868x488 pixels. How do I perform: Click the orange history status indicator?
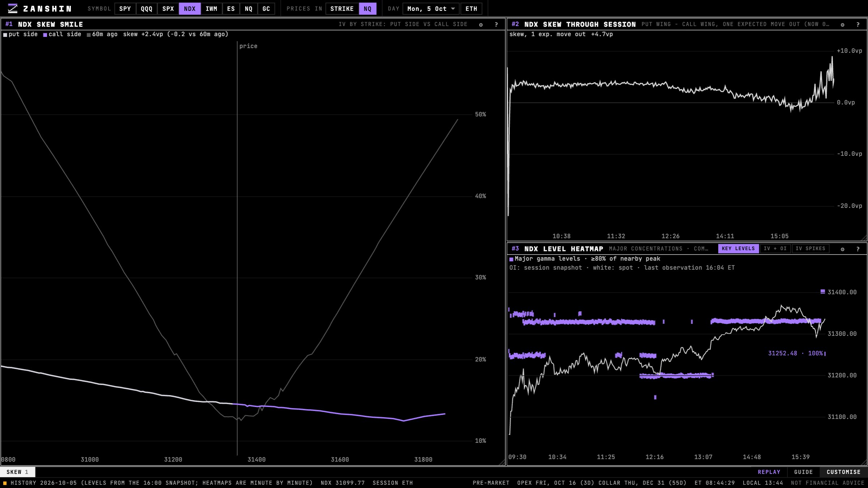click(5, 483)
